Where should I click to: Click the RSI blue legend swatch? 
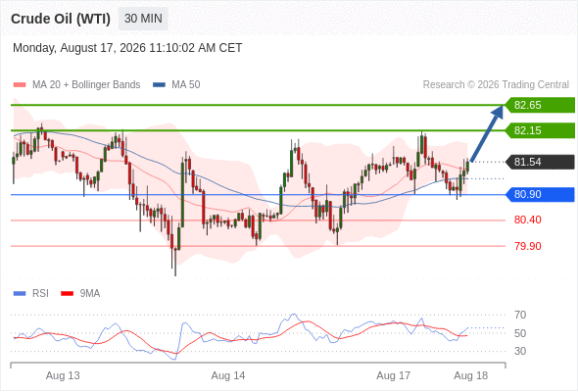(20, 294)
